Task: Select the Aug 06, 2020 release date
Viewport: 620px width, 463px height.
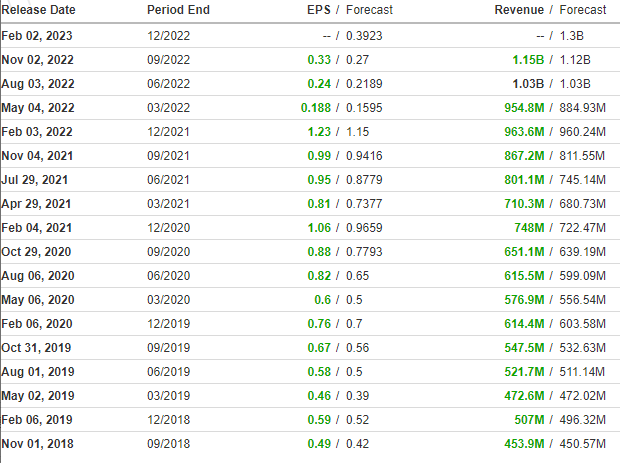Action: pyautogui.click(x=38, y=276)
